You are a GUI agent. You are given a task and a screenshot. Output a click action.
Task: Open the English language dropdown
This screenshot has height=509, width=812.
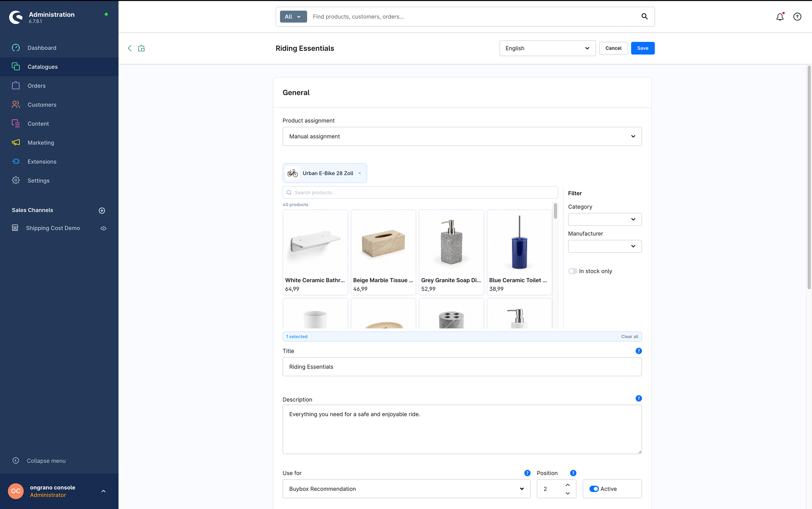pyautogui.click(x=548, y=48)
